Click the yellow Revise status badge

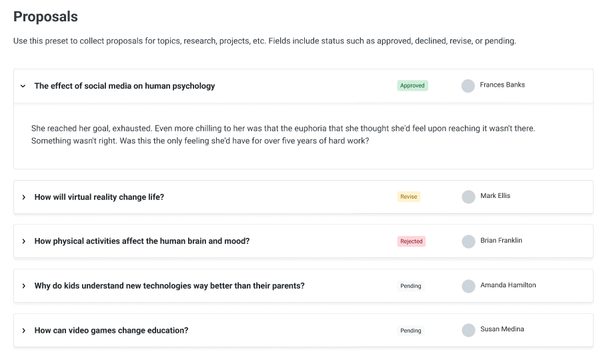point(408,197)
